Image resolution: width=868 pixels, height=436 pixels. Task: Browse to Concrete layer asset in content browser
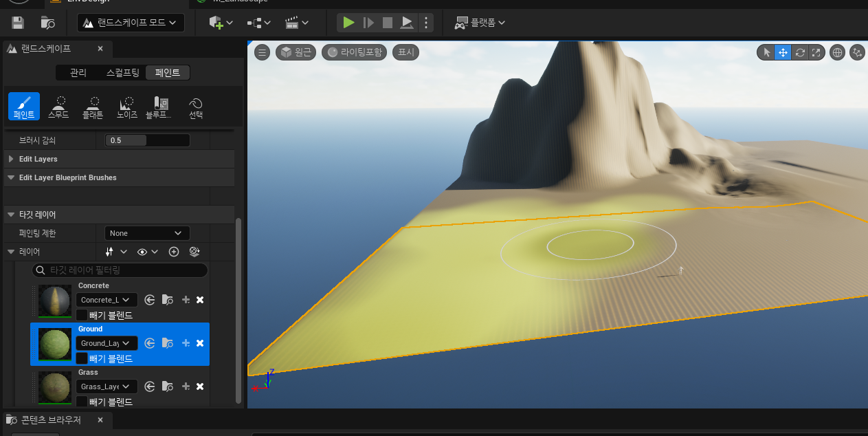[168, 300]
